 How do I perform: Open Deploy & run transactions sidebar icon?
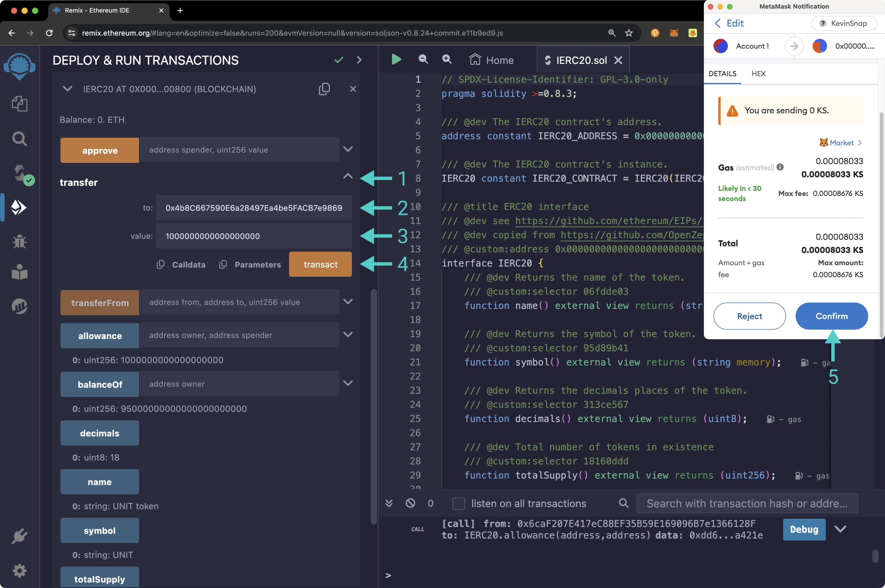point(19,207)
